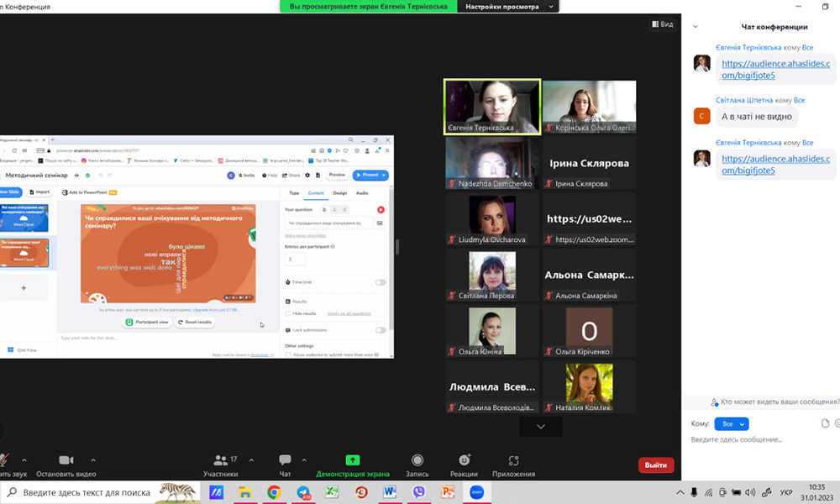Collapse the chat panel header chevron
This screenshot has width=840, height=504.
[x=696, y=26]
